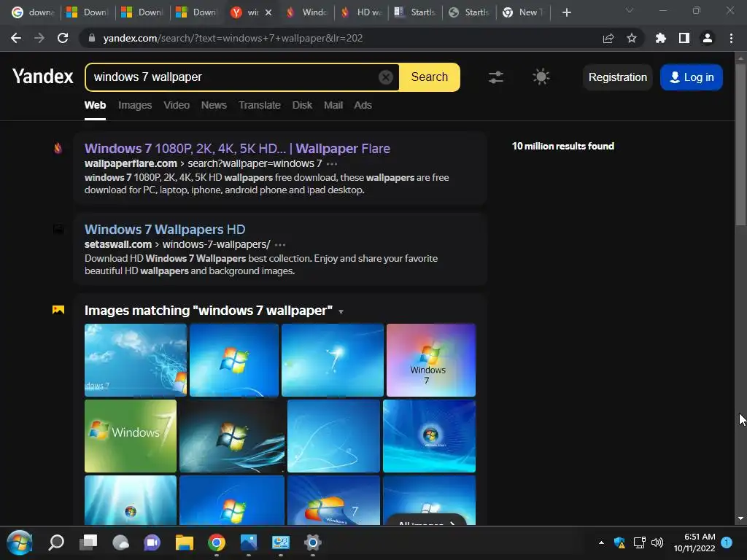
Task: Open the taskbar clock showing 6:51 AM
Action: point(694,542)
